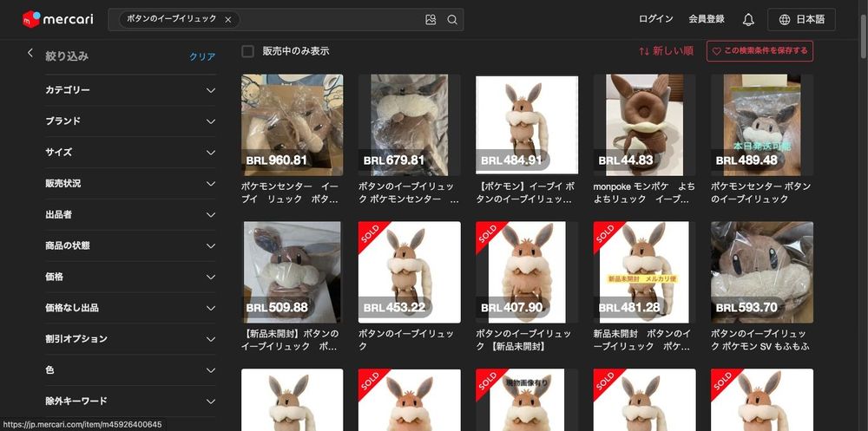The image size is (868, 431).
Task: Remove the ボタンのイーブイリュック search chip
Action: point(228,19)
